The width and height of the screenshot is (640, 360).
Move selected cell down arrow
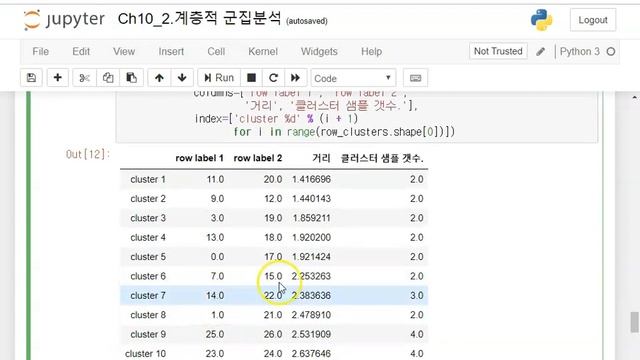coord(182,78)
